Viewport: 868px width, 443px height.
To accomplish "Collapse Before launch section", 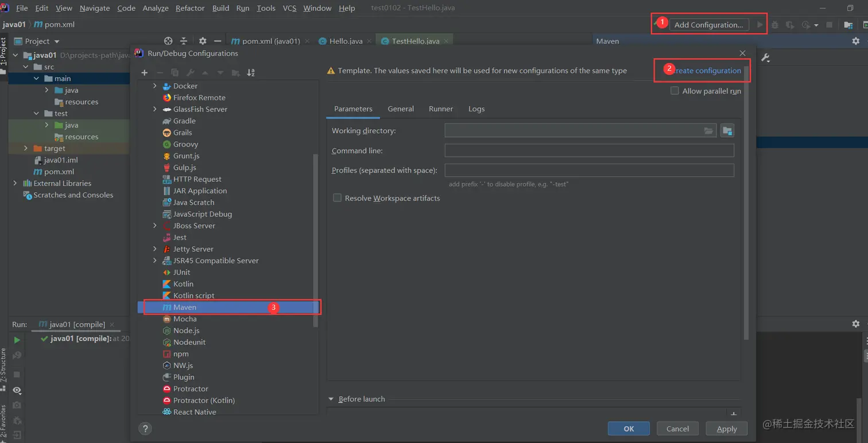I will (x=331, y=399).
